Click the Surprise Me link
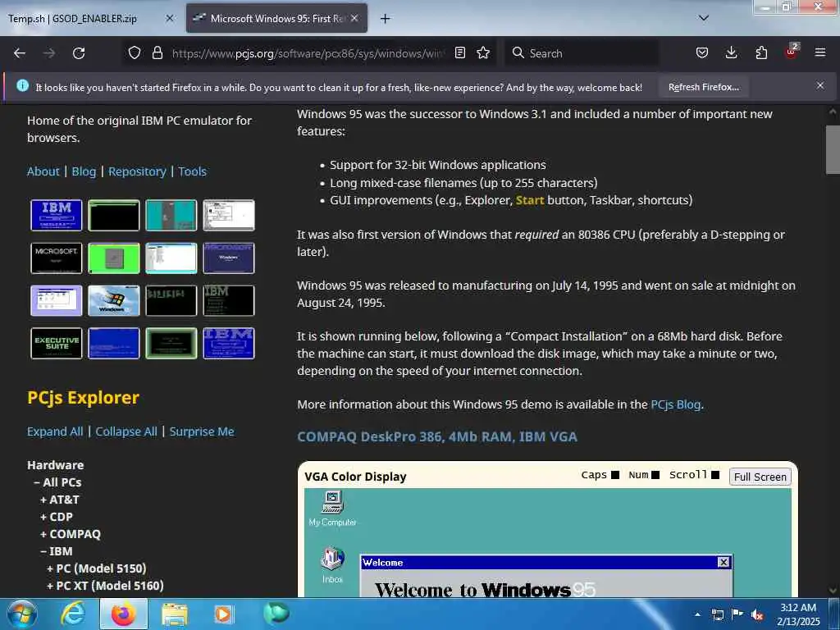The width and height of the screenshot is (840, 630). (x=202, y=431)
